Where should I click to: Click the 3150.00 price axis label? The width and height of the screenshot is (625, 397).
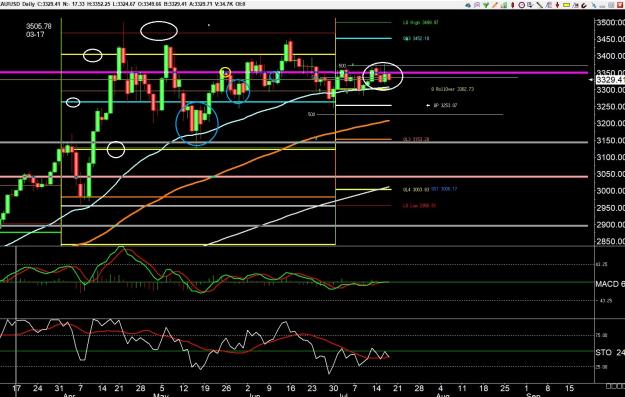610,141
